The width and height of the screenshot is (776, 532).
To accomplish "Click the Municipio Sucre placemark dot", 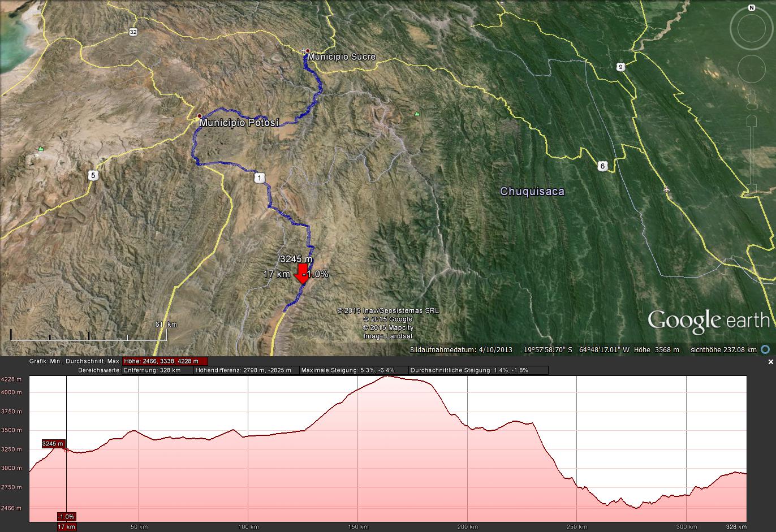I will [308, 51].
